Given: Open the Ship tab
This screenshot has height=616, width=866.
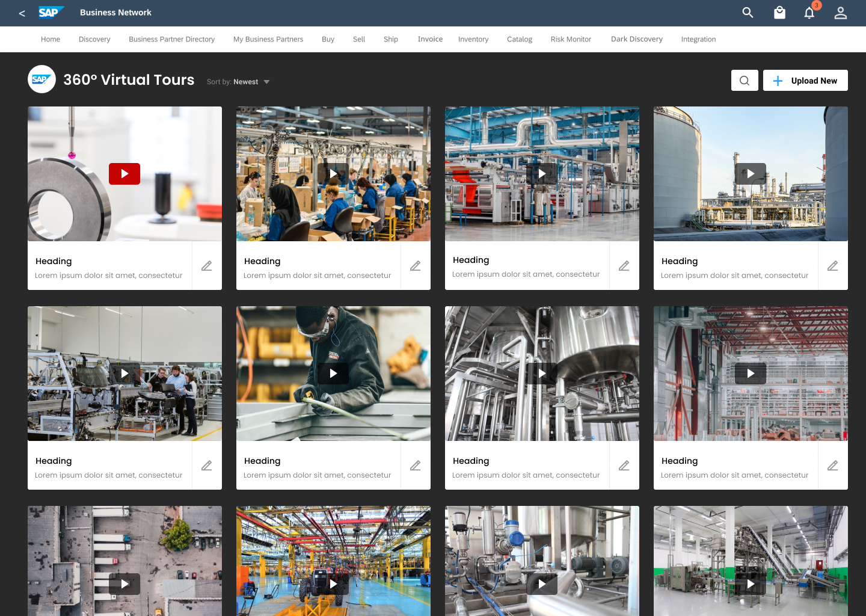Looking at the screenshot, I should coord(391,39).
